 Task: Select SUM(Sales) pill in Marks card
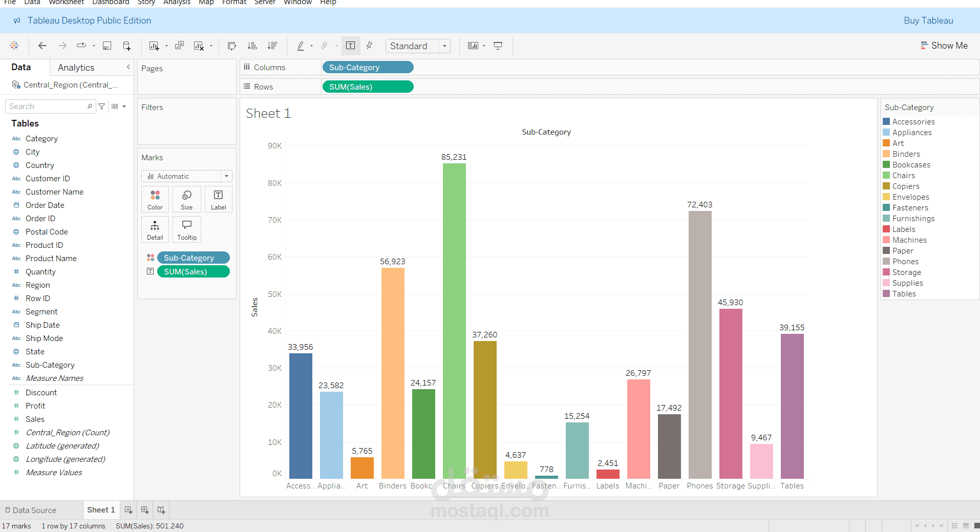(x=193, y=271)
